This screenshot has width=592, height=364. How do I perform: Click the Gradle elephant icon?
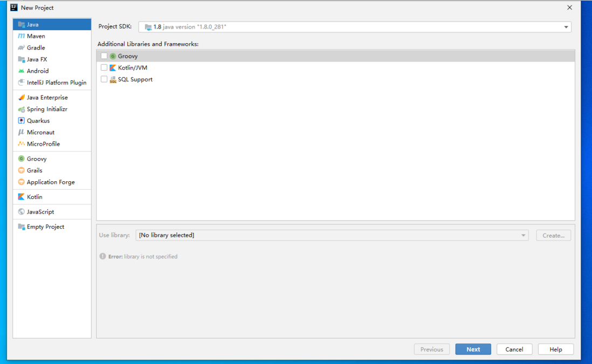(x=21, y=47)
